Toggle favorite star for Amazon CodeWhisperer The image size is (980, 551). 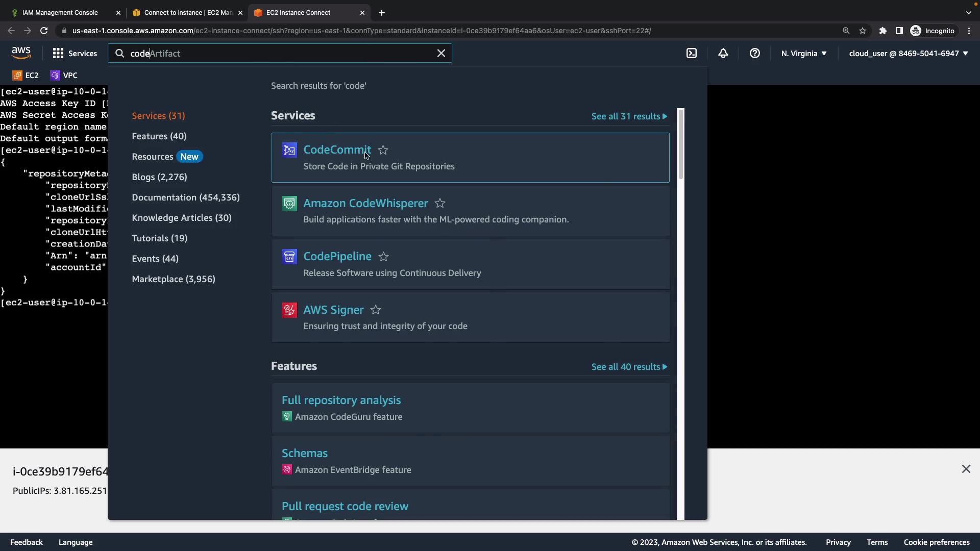point(440,204)
